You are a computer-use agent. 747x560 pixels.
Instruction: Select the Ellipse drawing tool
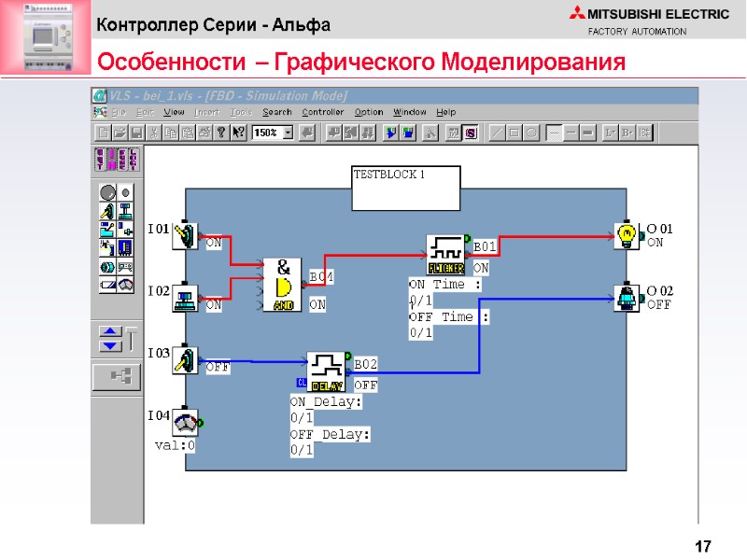click(x=531, y=133)
